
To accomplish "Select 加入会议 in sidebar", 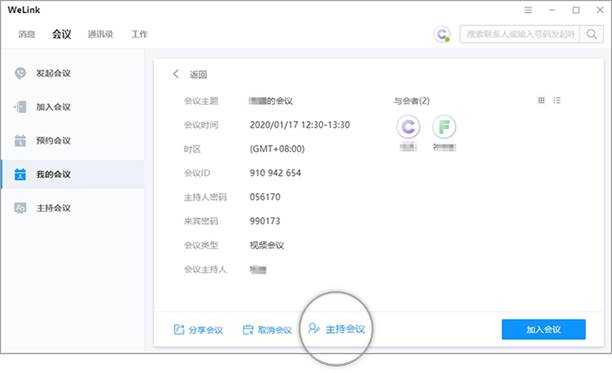I will coord(73,107).
